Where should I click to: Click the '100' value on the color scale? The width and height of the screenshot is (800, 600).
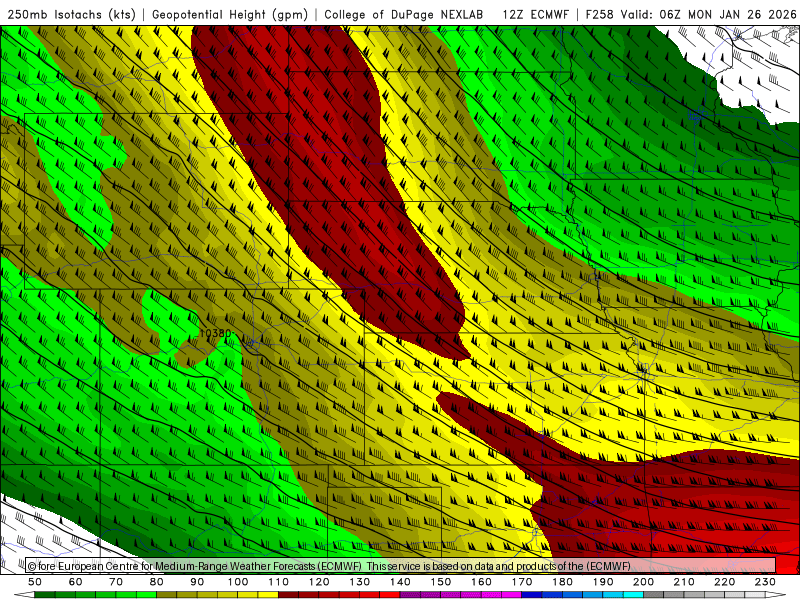coord(238,582)
